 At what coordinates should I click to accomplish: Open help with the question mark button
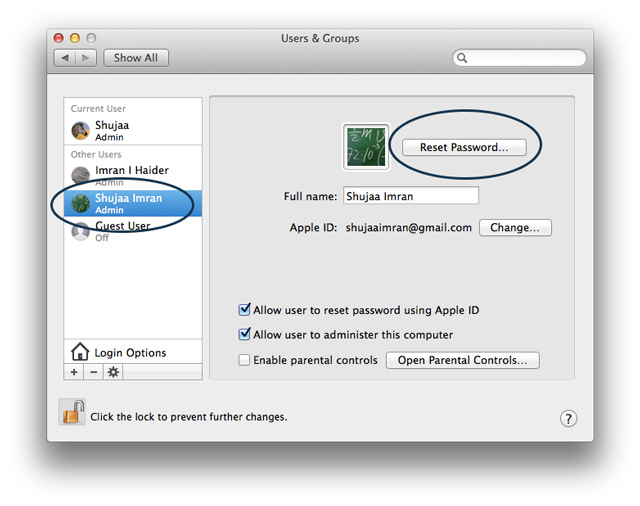[569, 418]
